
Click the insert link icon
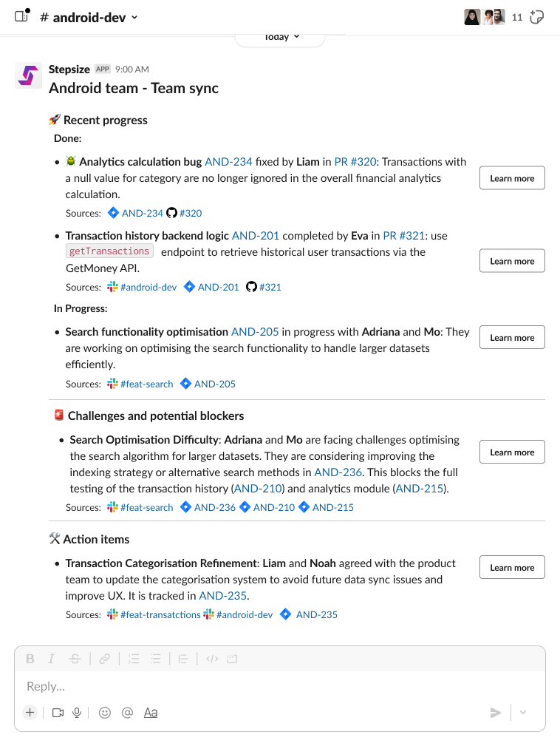[105, 659]
